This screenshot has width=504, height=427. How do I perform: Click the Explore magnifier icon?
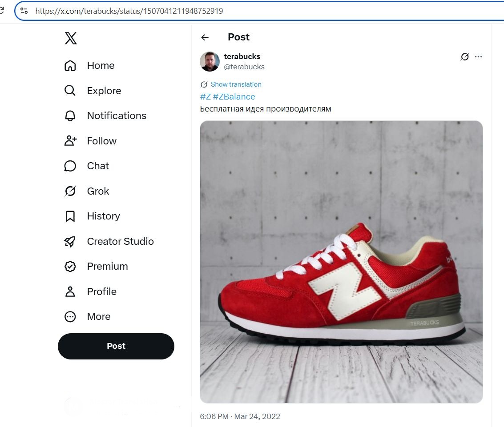tap(70, 91)
